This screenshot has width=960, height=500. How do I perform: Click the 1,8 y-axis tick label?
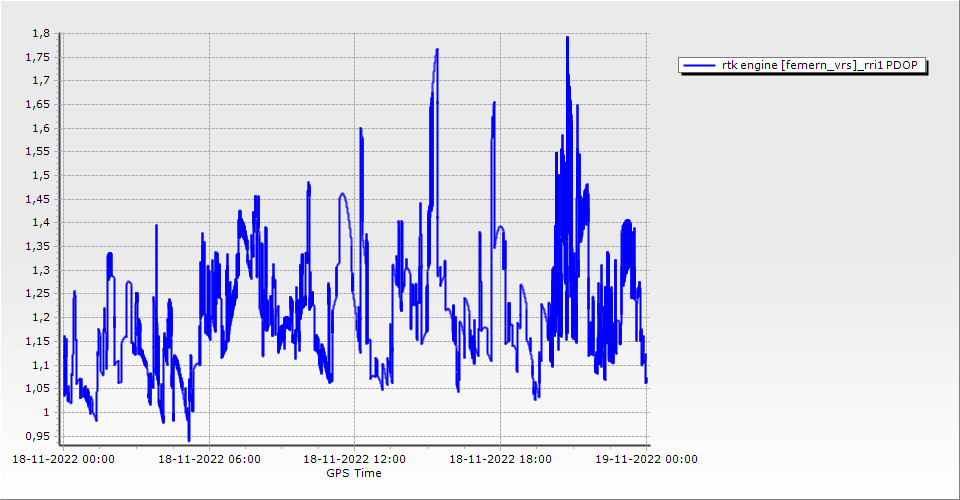tap(40, 33)
